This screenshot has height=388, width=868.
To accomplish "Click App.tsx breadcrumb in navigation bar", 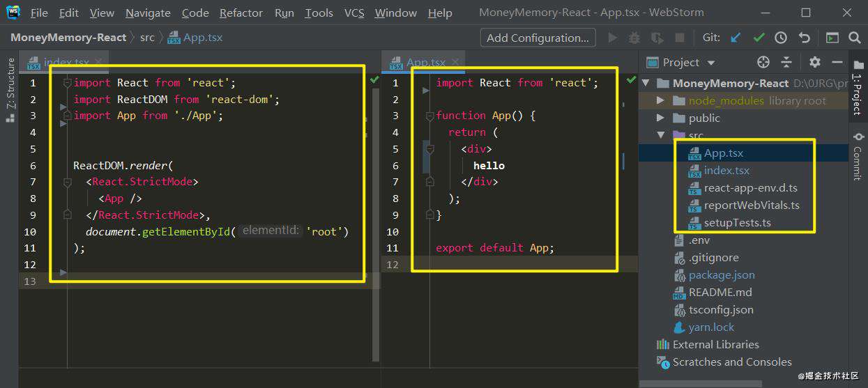I will click(x=195, y=38).
